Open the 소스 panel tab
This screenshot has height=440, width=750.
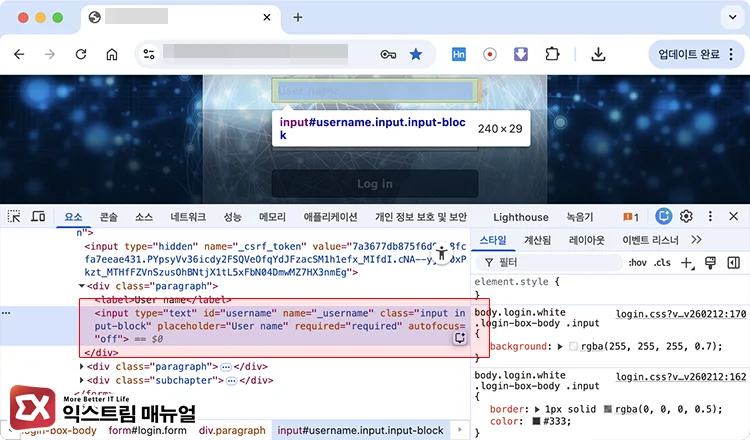pyautogui.click(x=143, y=217)
